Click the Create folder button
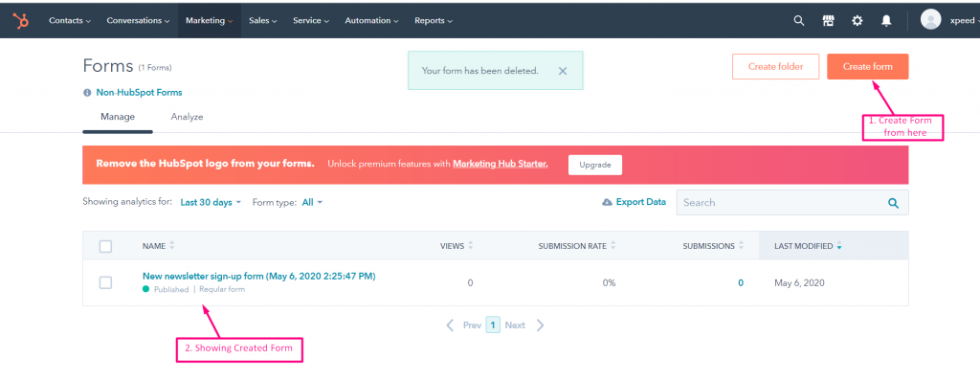The image size is (980, 381). [x=775, y=66]
